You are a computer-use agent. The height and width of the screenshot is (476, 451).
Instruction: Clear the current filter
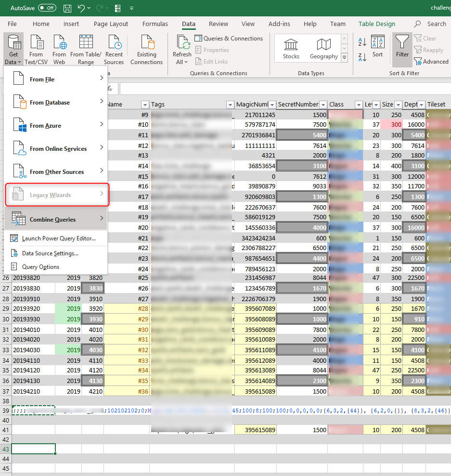click(x=425, y=38)
